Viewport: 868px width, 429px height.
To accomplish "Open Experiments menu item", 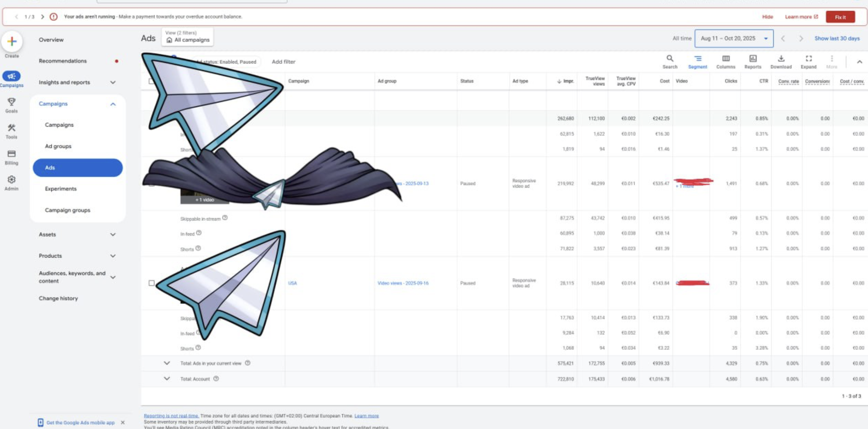I will pyautogui.click(x=61, y=189).
